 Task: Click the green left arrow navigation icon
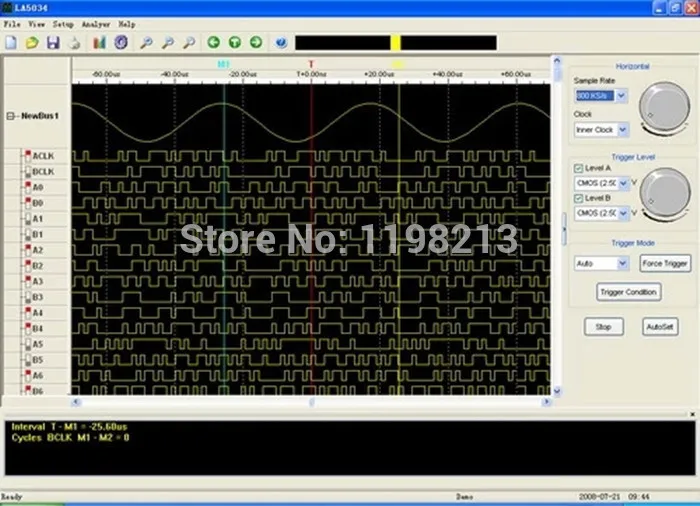[x=214, y=42]
